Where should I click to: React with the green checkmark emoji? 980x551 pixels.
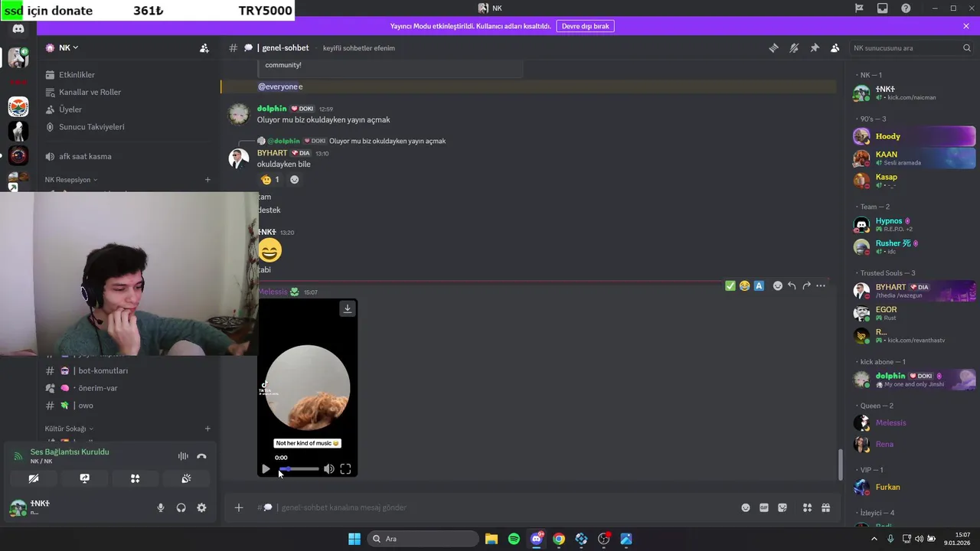[x=730, y=285]
